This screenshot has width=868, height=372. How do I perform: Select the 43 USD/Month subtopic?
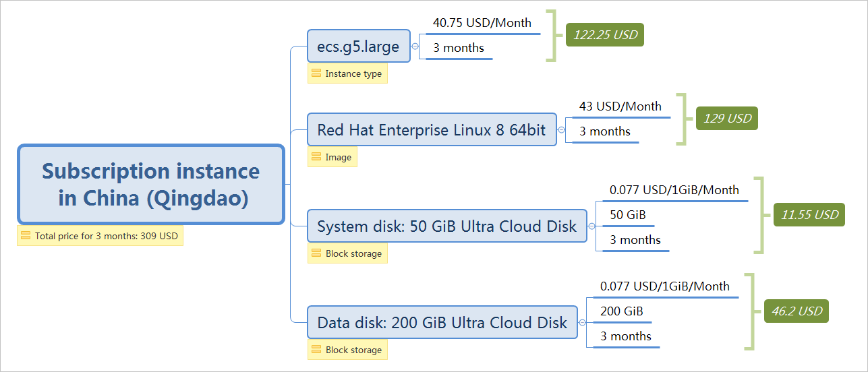coord(620,106)
